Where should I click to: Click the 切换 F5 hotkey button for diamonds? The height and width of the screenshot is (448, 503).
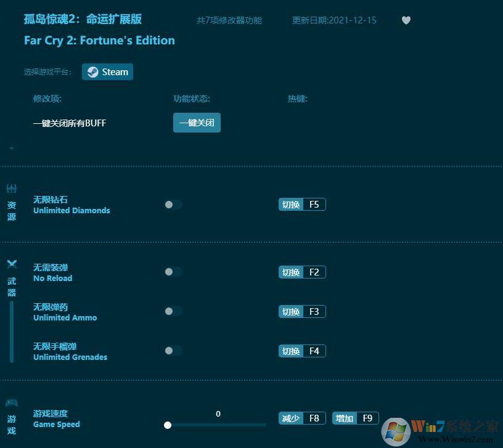302,204
